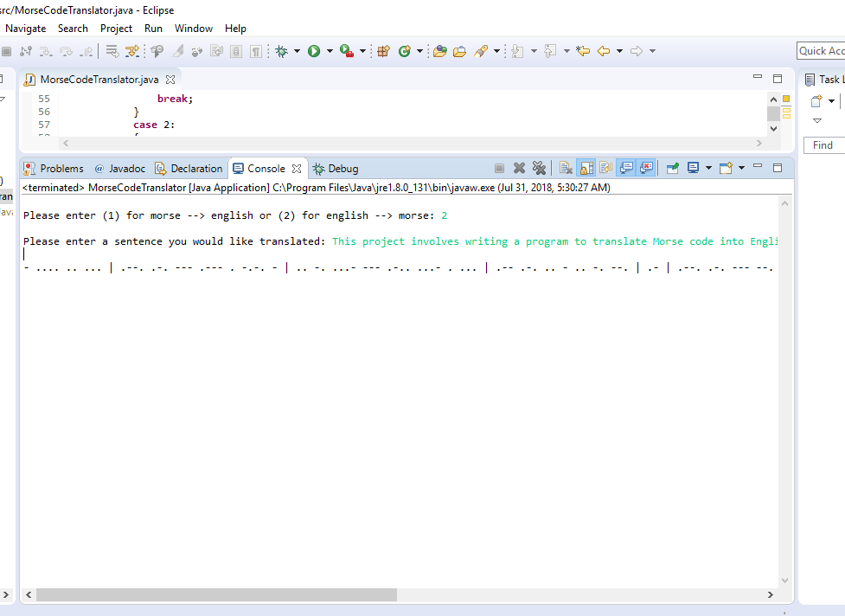Open the Run configurations dropdown

click(330, 50)
